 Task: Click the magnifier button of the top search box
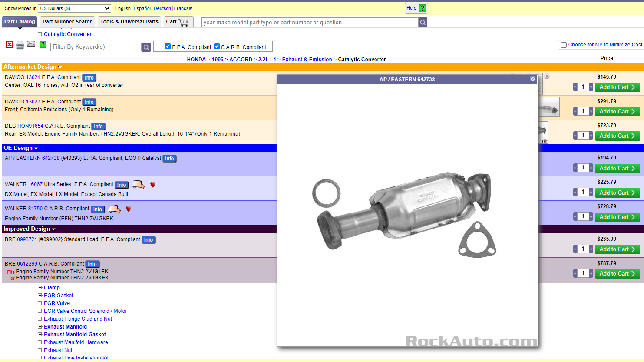(423, 23)
